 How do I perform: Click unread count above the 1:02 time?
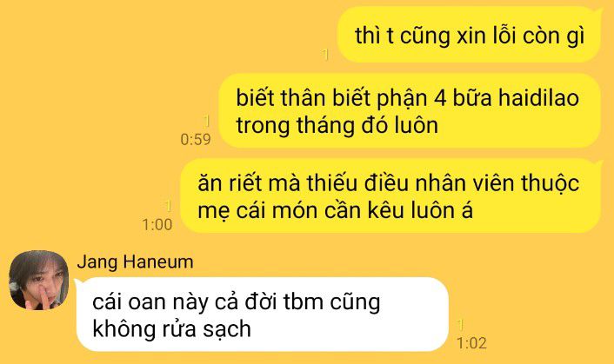pyautogui.click(x=461, y=325)
